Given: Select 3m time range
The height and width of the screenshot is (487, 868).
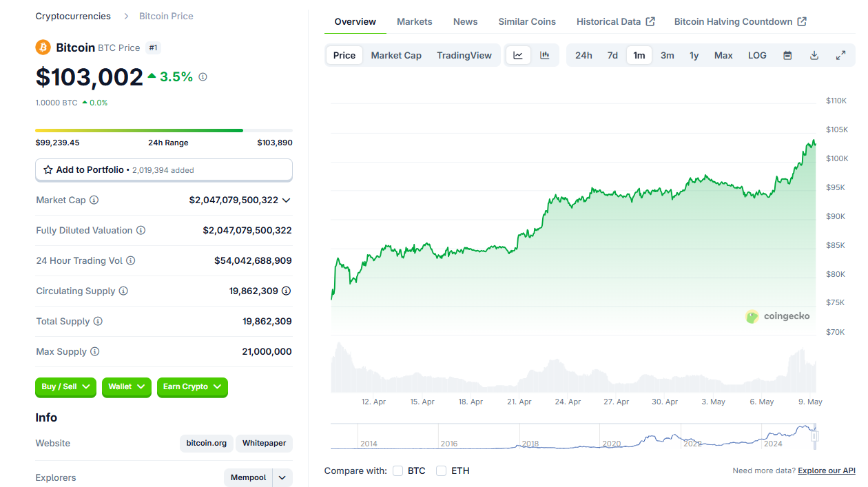Looking at the screenshot, I should (668, 55).
